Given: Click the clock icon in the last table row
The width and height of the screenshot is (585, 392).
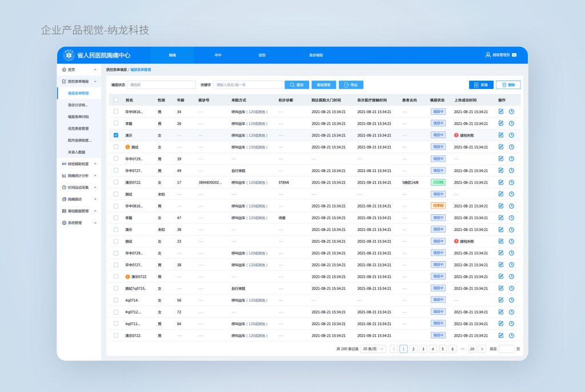Looking at the screenshot, I should pos(511,335).
